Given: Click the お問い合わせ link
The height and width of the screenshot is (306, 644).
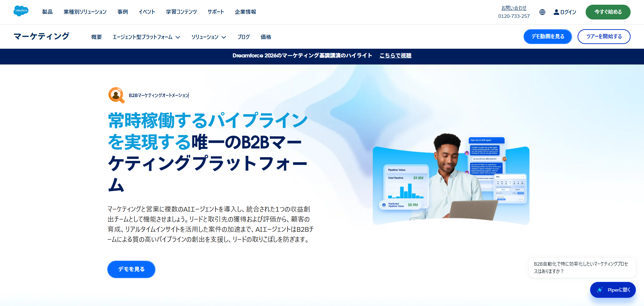Looking at the screenshot, I should (x=514, y=8).
